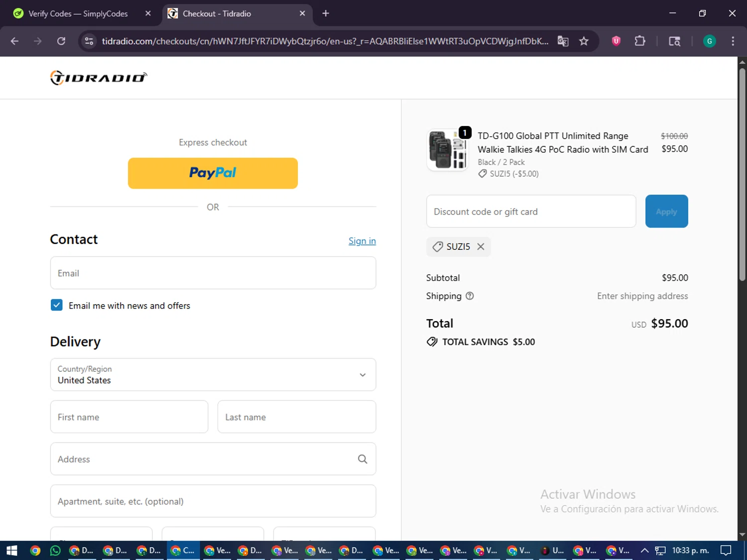Open the taskbar item labeled U...
The image size is (747, 560).
coord(552,551)
